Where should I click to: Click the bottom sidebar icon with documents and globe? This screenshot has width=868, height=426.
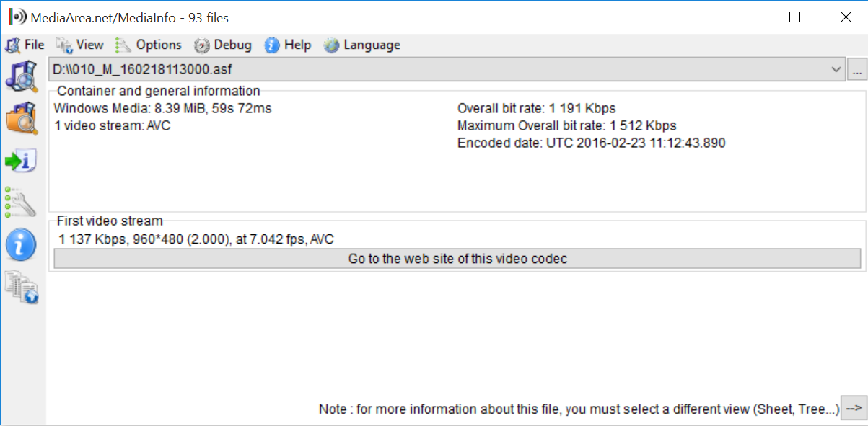pos(22,286)
